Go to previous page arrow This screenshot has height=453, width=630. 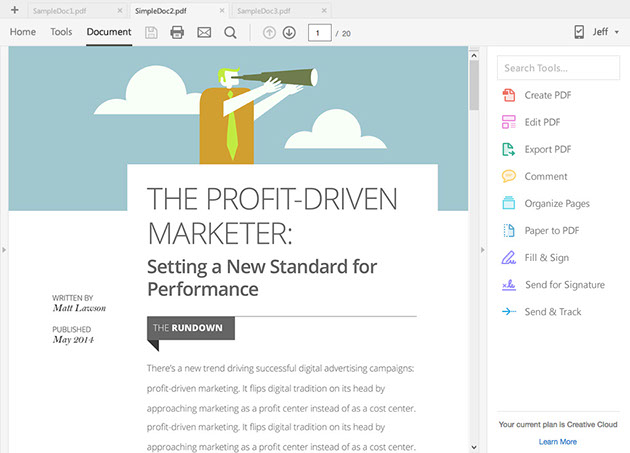coord(269,32)
